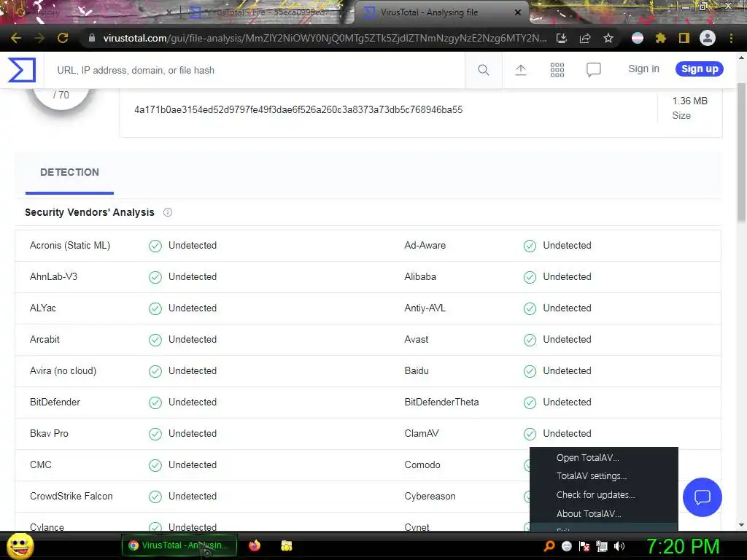Click the VirusTotal logo icon
Screen dimensions: 747x560
coord(21,69)
